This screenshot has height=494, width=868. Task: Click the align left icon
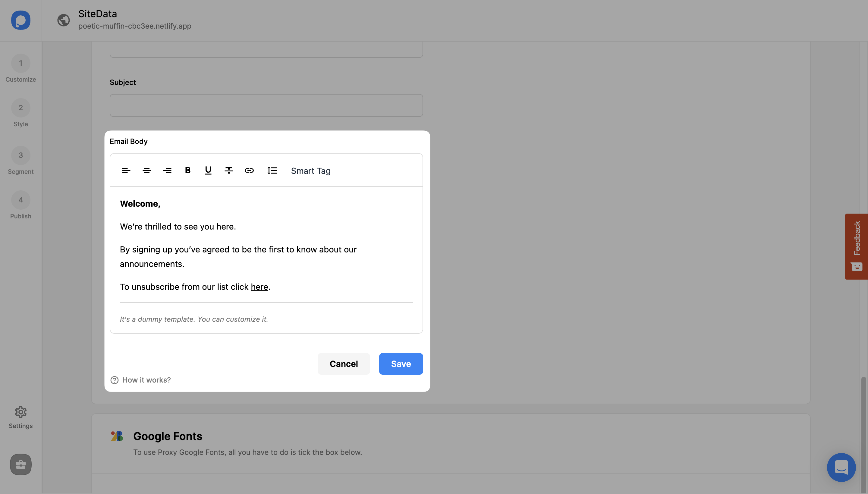point(126,170)
